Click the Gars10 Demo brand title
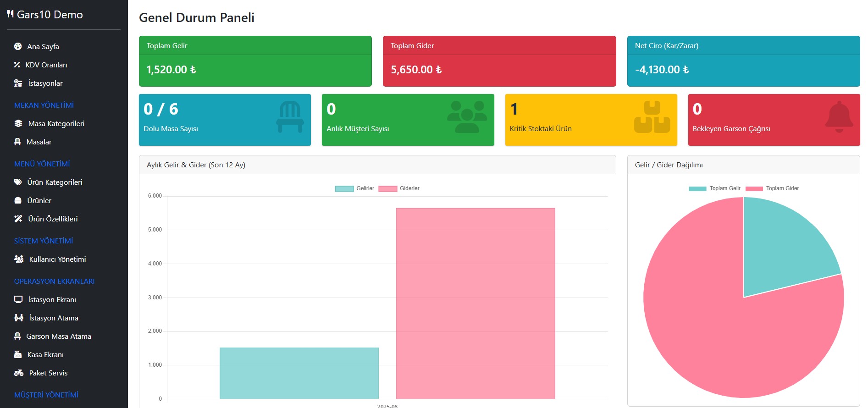Viewport: 868px width, 408px height. click(x=50, y=15)
